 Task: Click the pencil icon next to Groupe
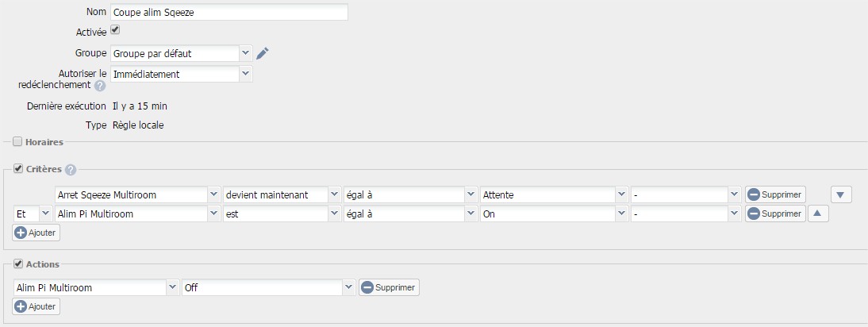tap(263, 54)
